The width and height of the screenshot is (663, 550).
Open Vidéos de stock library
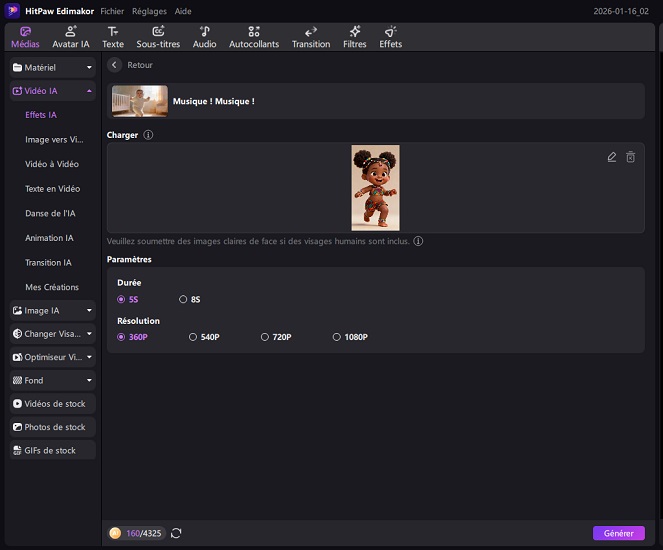pyautogui.click(x=52, y=404)
